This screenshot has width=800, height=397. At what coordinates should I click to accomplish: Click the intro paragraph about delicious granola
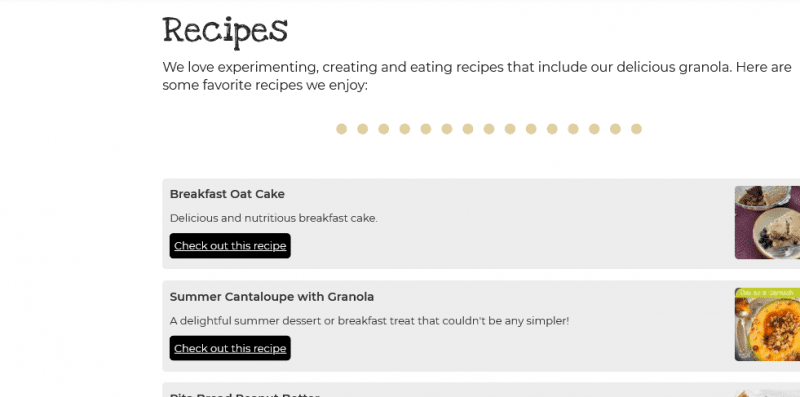click(477, 76)
